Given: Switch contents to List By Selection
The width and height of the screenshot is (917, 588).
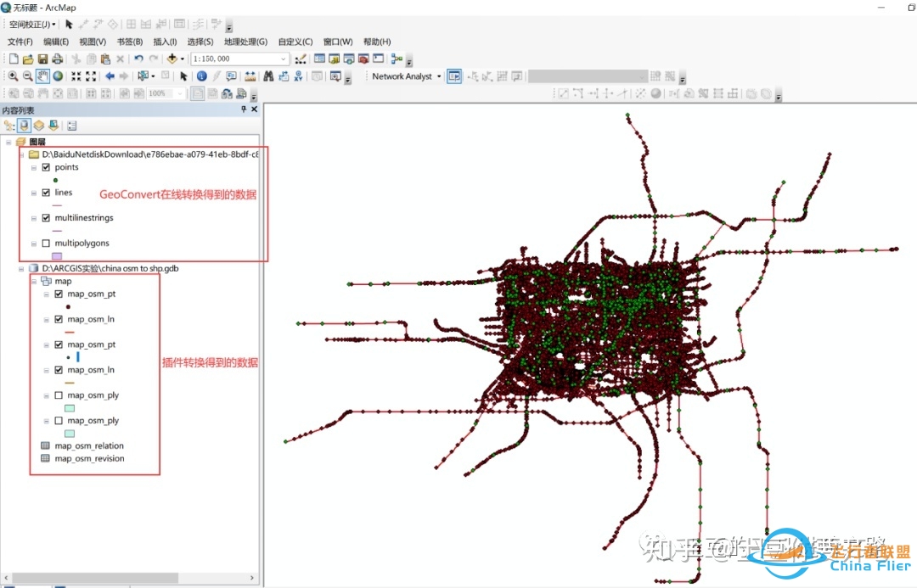Looking at the screenshot, I should point(53,126).
